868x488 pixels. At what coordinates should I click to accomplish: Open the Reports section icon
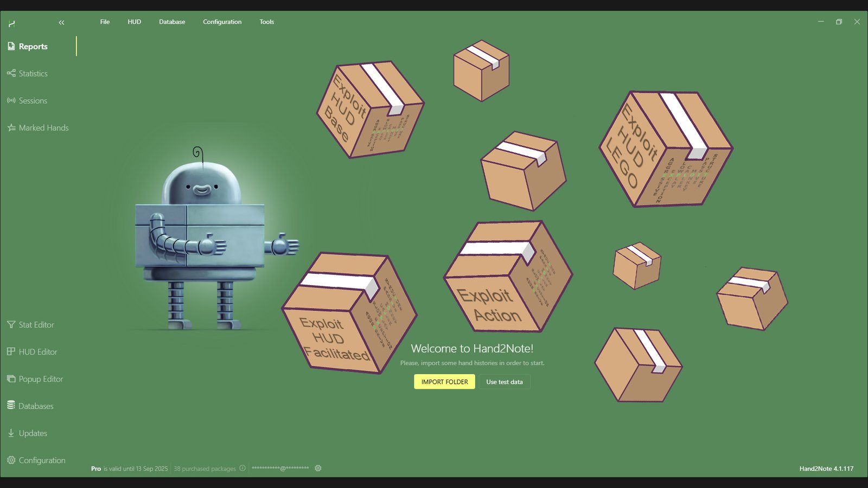pos(11,47)
